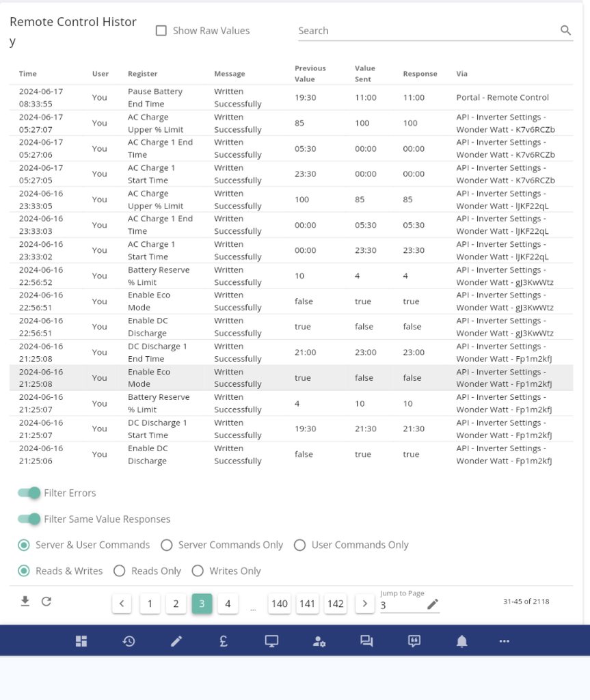Open the more options ellipsis menu

tap(505, 641)
